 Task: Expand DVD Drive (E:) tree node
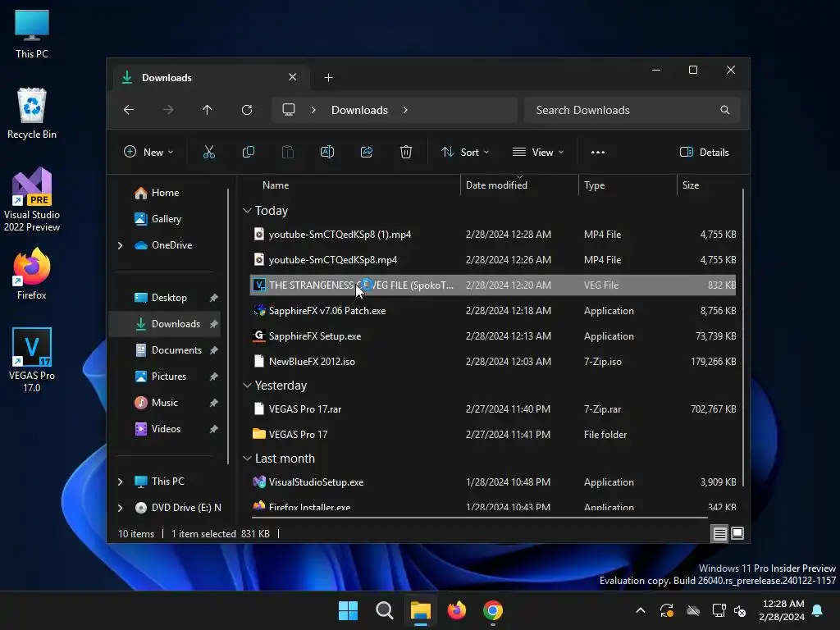click(120, 508)
